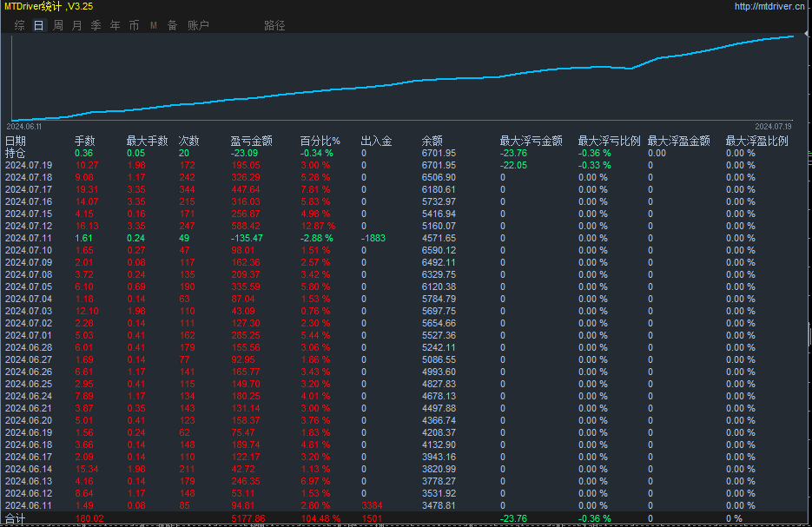Switch to the 年 yearly tab
Viewport: 812px width, 527px height.
click(x=115, y=25)
